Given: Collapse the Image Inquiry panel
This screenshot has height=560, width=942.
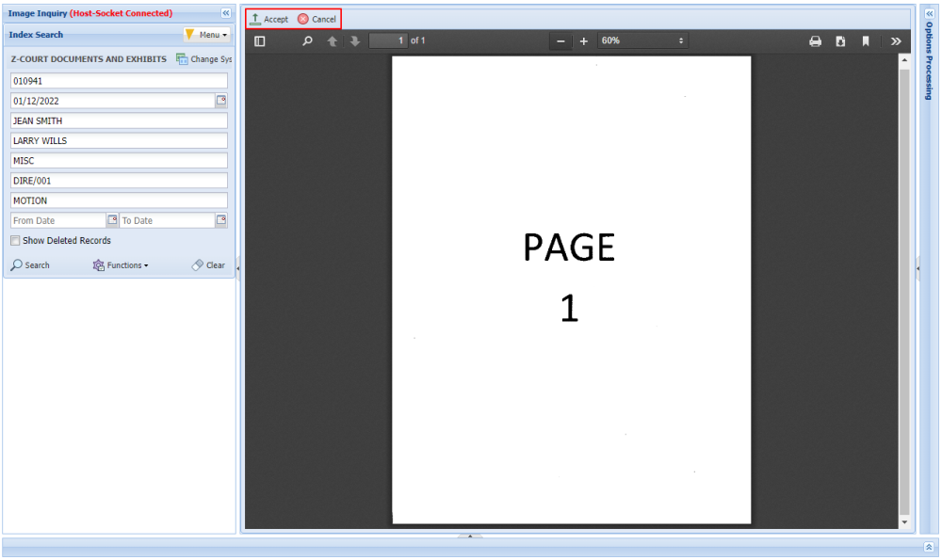Looking at the screenshot, I should tap(225, 13).
